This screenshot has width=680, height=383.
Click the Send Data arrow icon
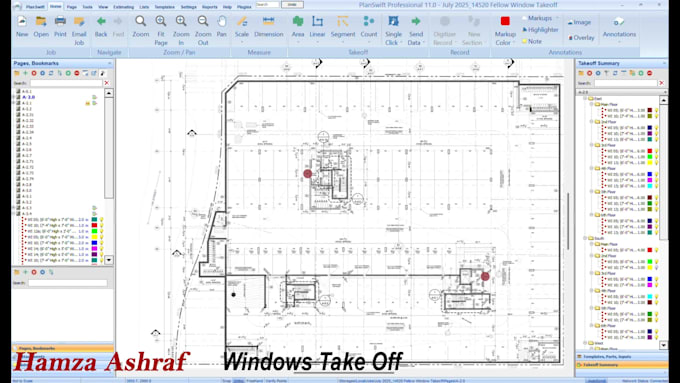coord(415,21)
